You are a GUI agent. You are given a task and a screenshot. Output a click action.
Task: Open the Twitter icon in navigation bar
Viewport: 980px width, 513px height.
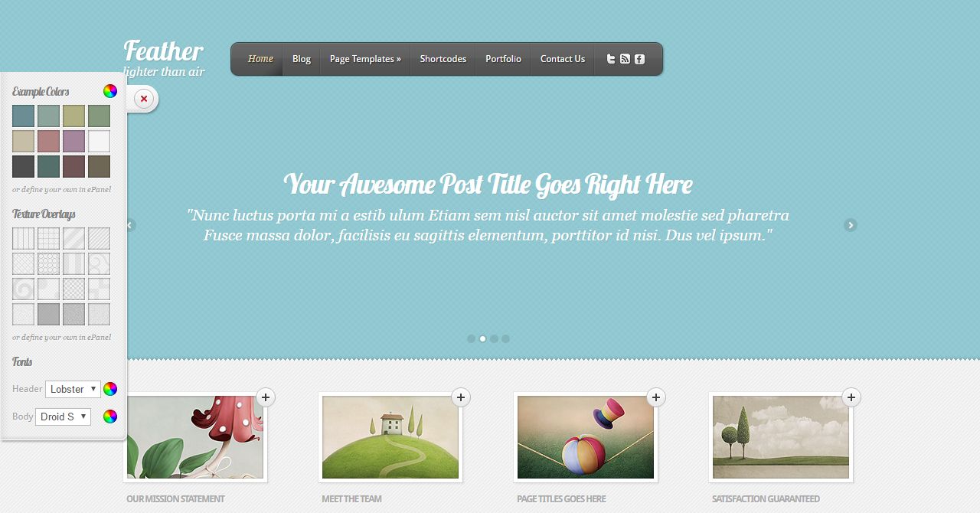tap(611, 59)
